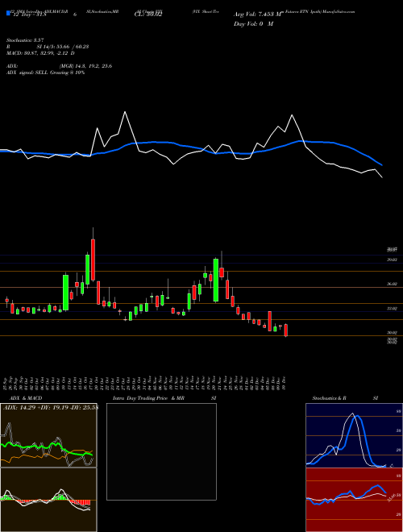Viewport: 403px width, 532px height.
Task: Open the red RSI mini chart
Action: click(x=354, y=500)
